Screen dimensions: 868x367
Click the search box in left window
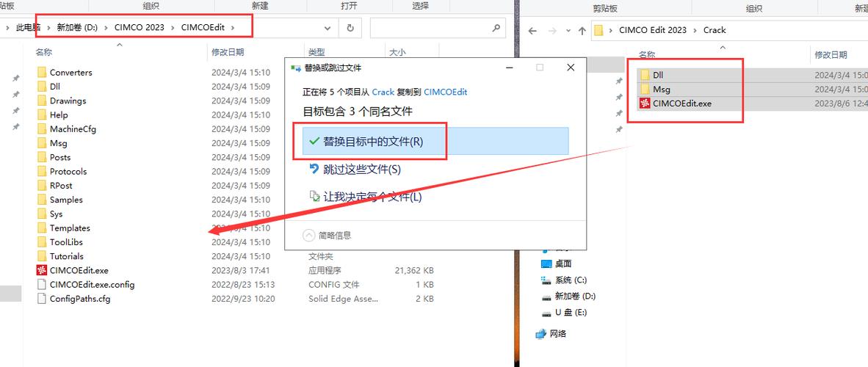(438, 28)
